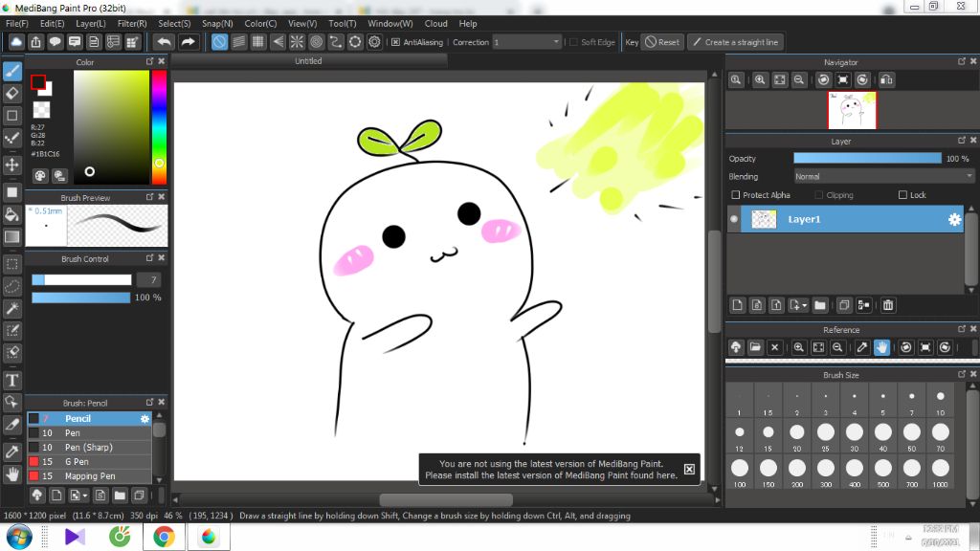
Task: Choose the radial snap guide
Action: [x=297, y=42]
